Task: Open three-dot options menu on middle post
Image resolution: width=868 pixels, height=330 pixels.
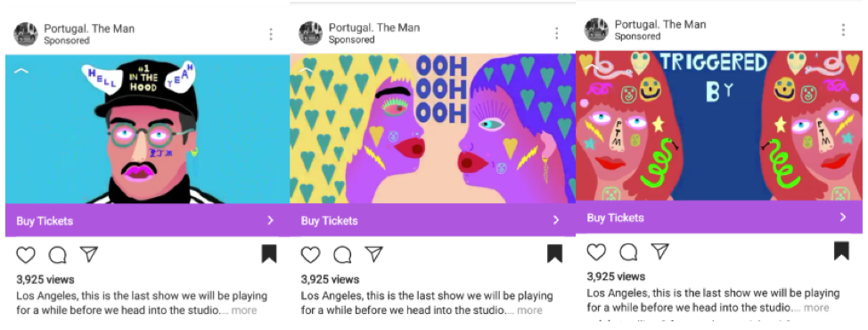Action: [556, 33]
